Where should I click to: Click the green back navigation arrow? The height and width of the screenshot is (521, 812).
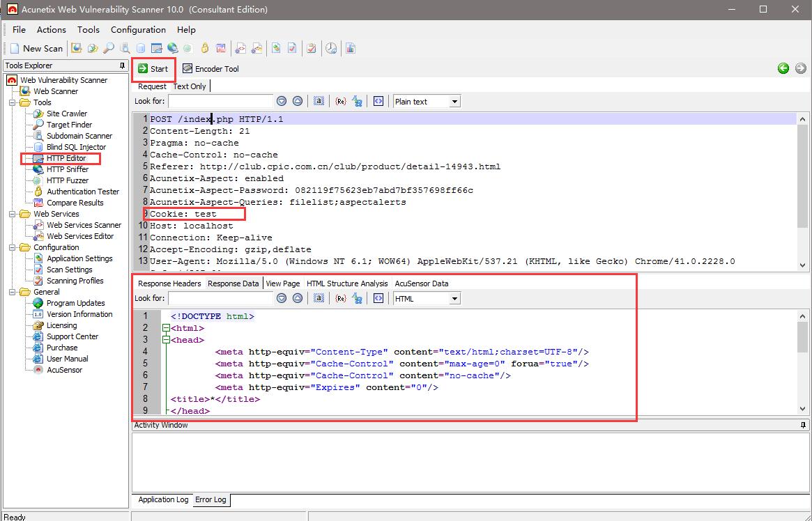pos(783,68)
